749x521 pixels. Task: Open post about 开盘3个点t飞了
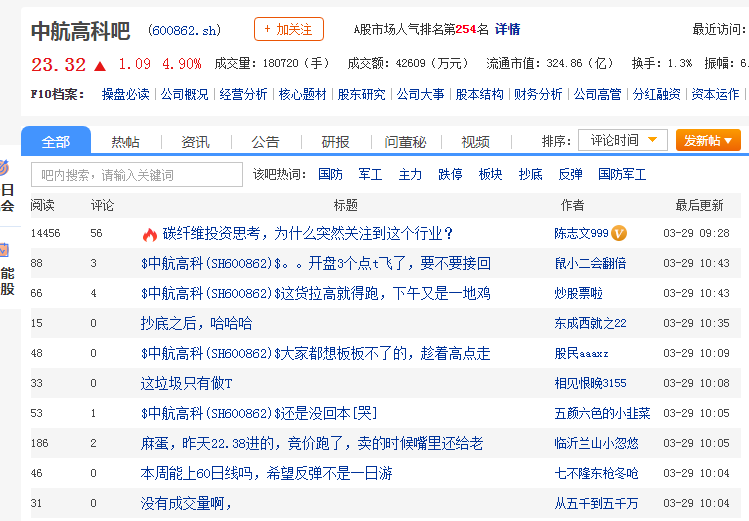click(316, 263)
